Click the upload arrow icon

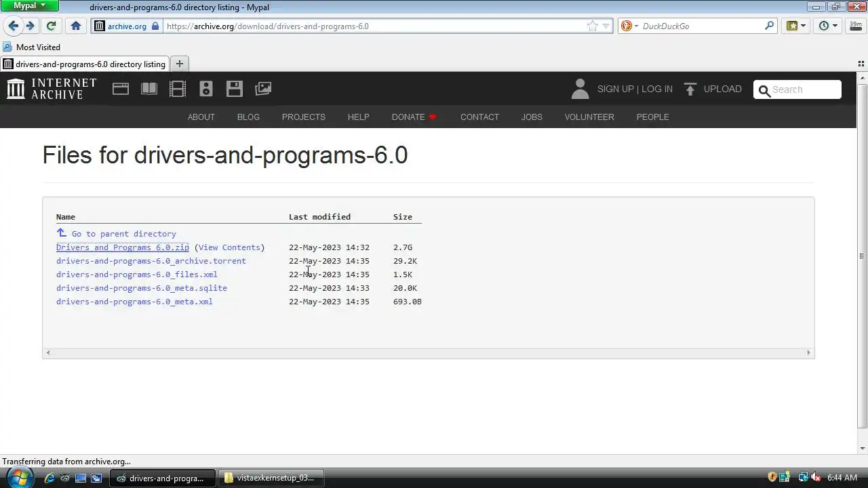tap(690, 89)
